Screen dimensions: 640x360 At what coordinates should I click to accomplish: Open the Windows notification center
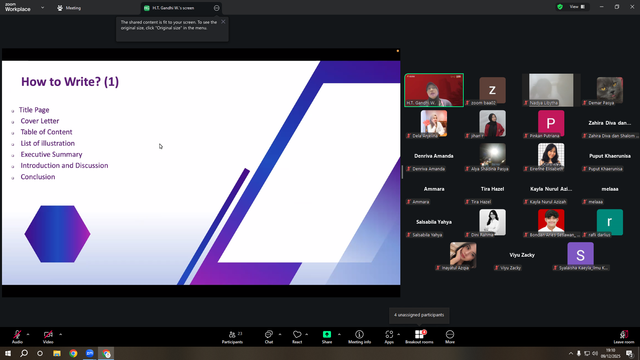pyautogui.click(x=629, y=353)
